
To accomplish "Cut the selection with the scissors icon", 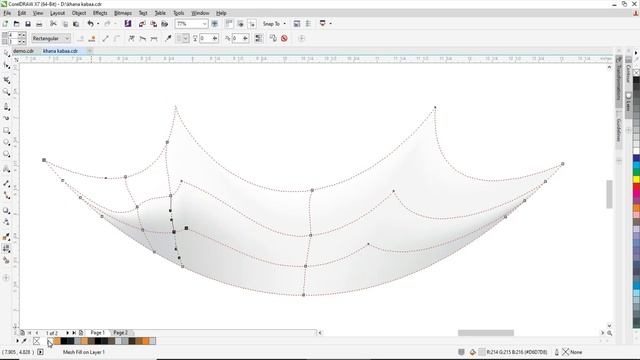I will (53, 24).
